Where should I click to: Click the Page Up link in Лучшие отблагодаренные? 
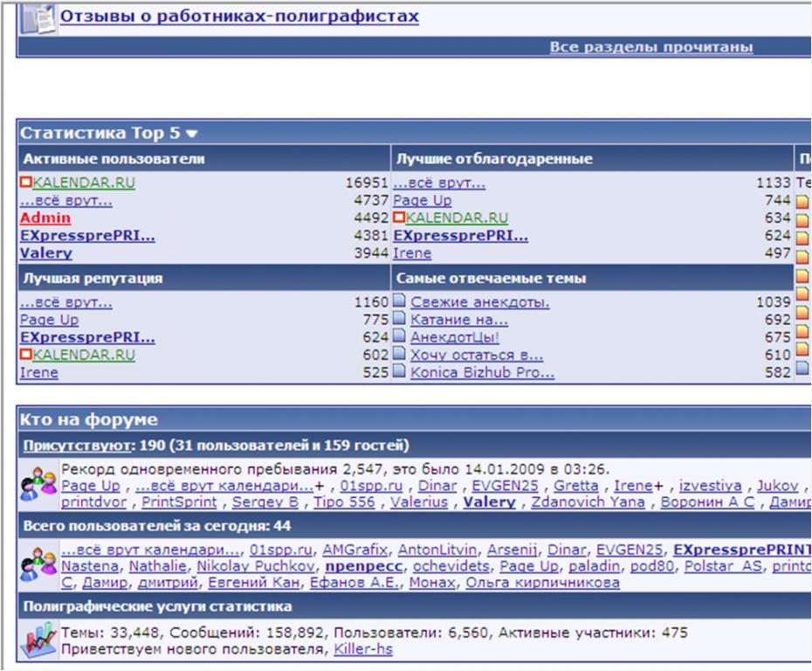pos(422,201)
